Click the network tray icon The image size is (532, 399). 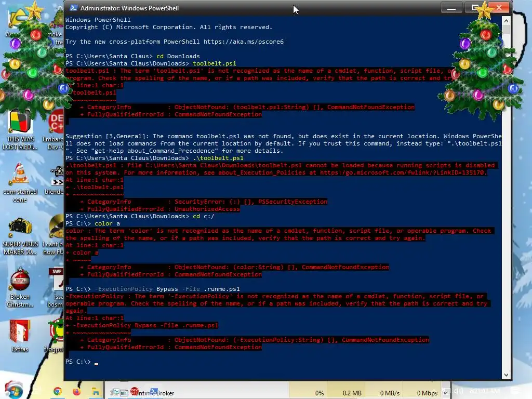[446, 392]
